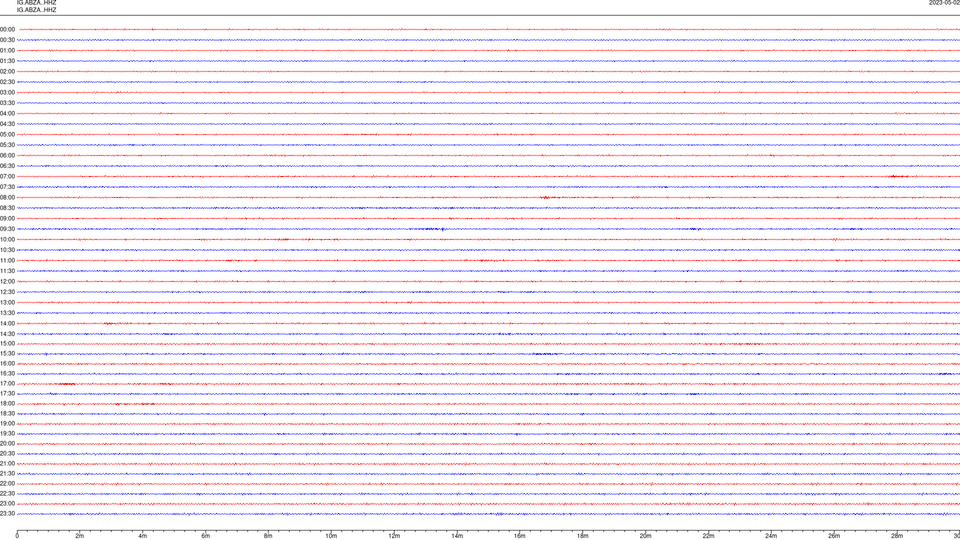
Task: Select the 06:30 row label
Action: 7,166
